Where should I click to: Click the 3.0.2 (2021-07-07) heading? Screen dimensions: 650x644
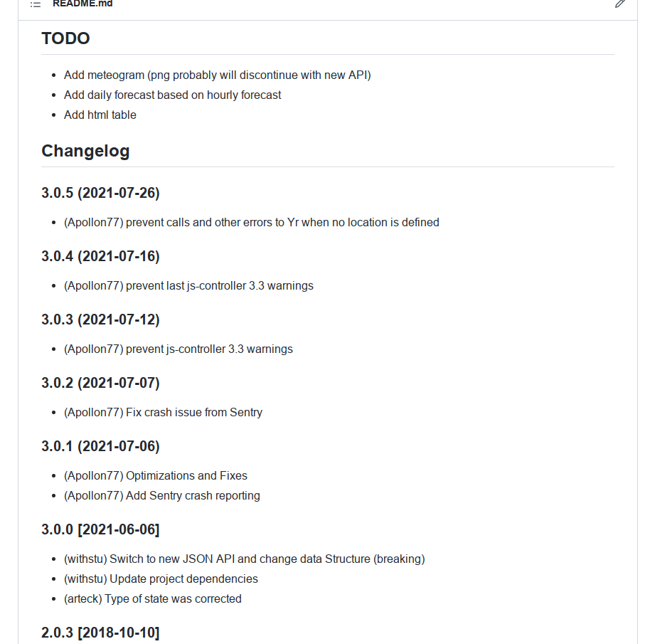coord(100,383)
